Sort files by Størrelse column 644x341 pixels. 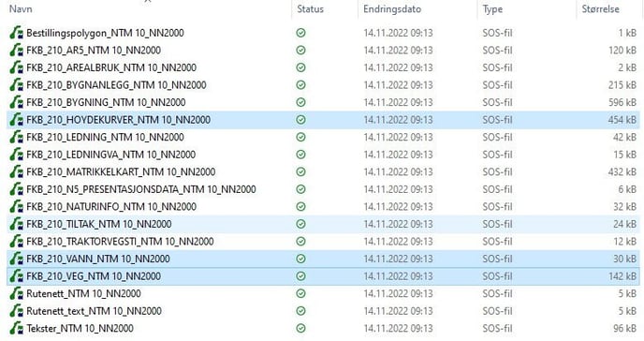pos(600,9)
